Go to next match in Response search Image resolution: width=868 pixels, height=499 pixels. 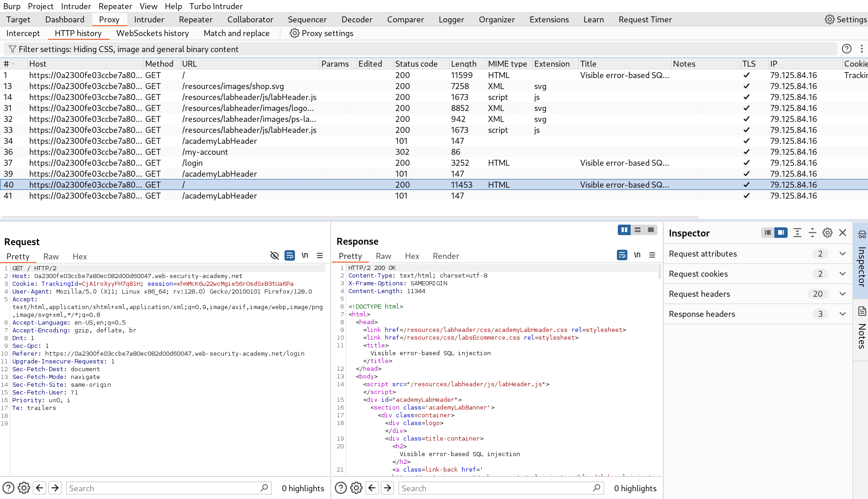point(388,488)
